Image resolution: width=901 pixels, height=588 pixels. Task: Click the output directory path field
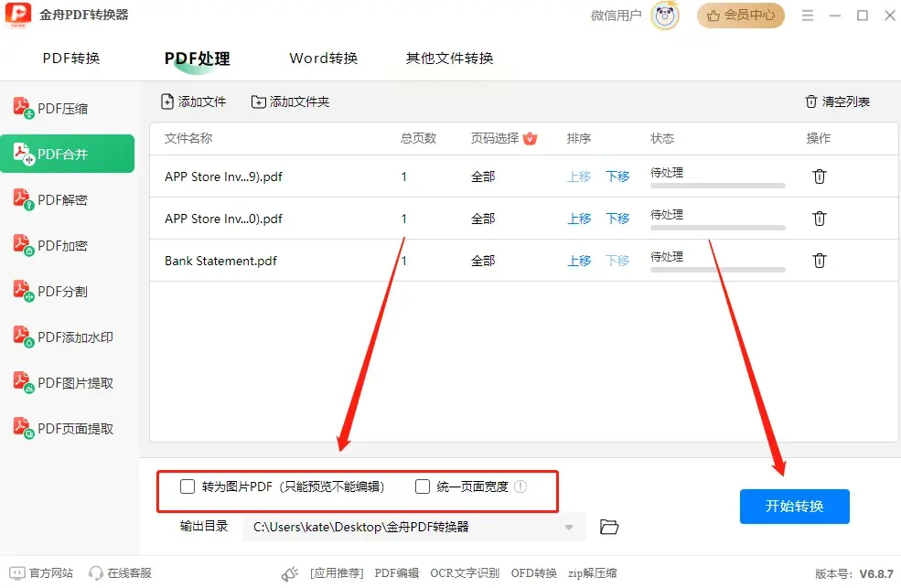(414, 527)
